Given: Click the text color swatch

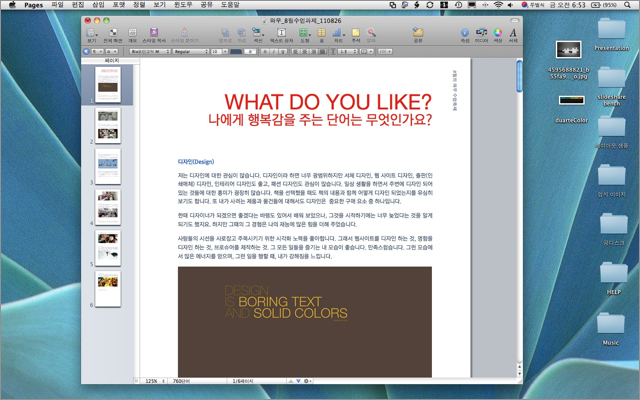Looking at the screenshot, I should [x=236, y=51].
